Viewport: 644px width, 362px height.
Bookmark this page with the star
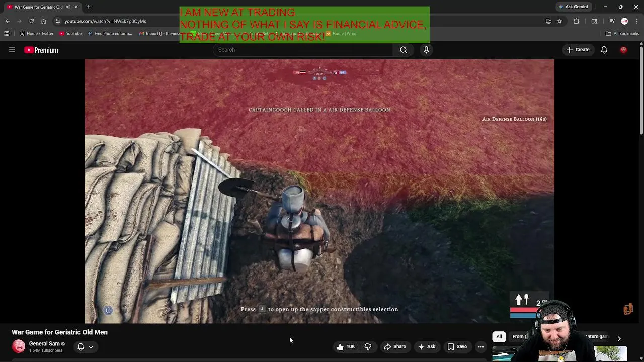pyautogui.click(x=559, y=21)
